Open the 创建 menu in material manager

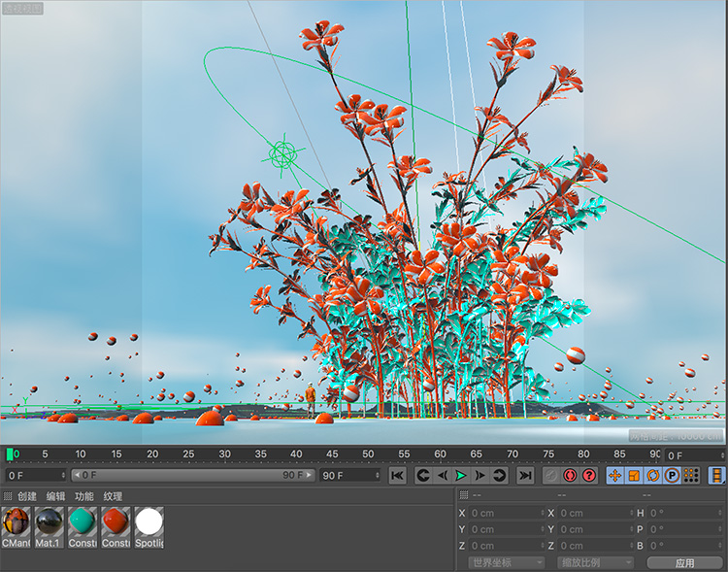[x=27, y=496]
